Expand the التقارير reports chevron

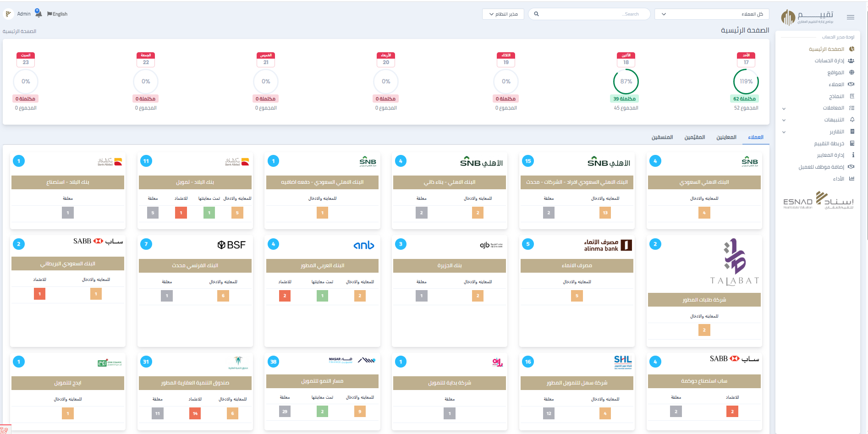[784, 132]
